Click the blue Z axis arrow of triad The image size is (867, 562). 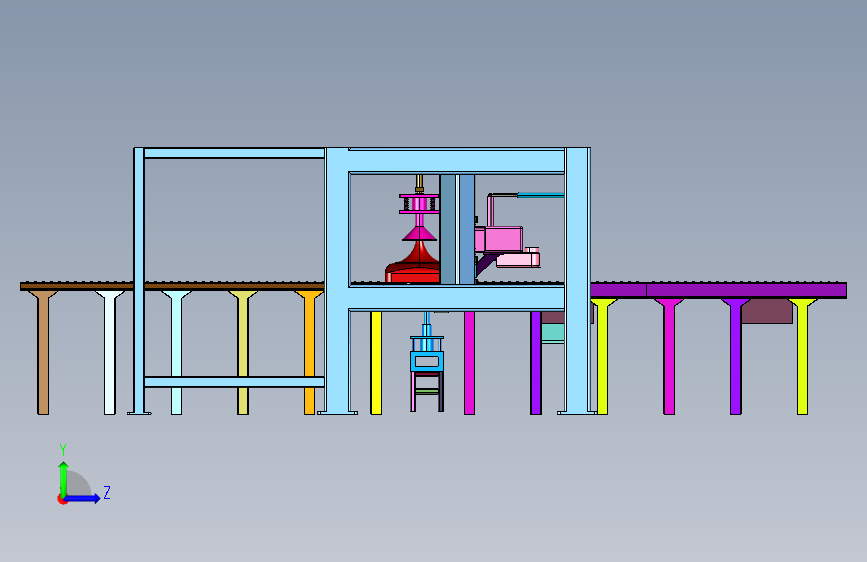83,498
